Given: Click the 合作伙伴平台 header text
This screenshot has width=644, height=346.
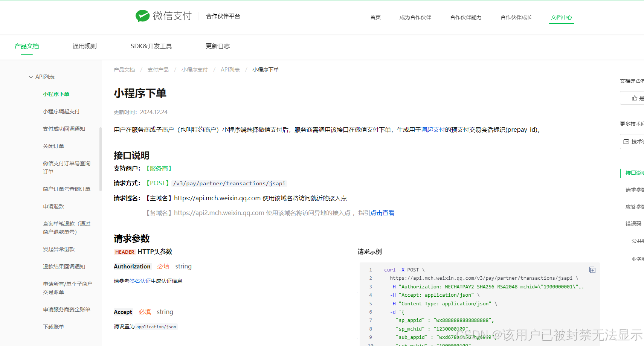Looking at the screenshot, I should click(x=223, y=16).
